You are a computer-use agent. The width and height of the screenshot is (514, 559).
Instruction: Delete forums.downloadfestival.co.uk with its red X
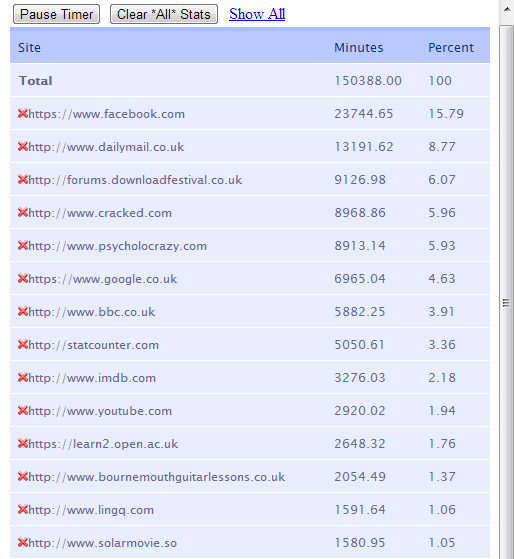[23, 179]
